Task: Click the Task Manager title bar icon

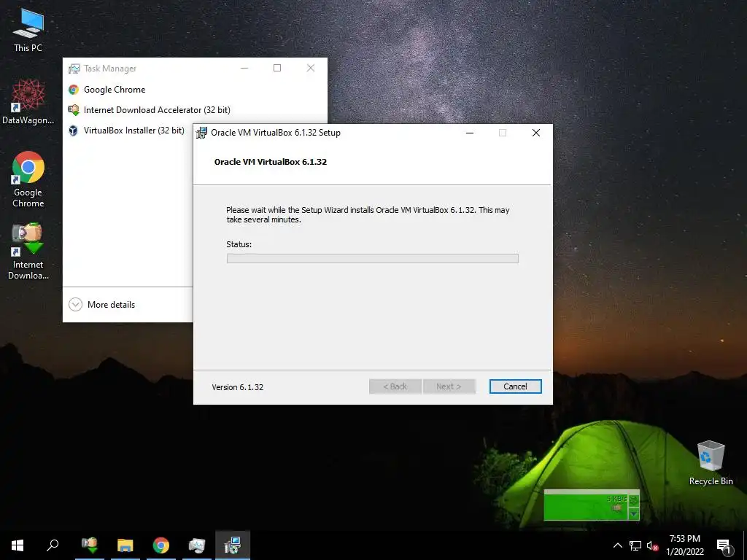Action: click(x=74, y=69)
